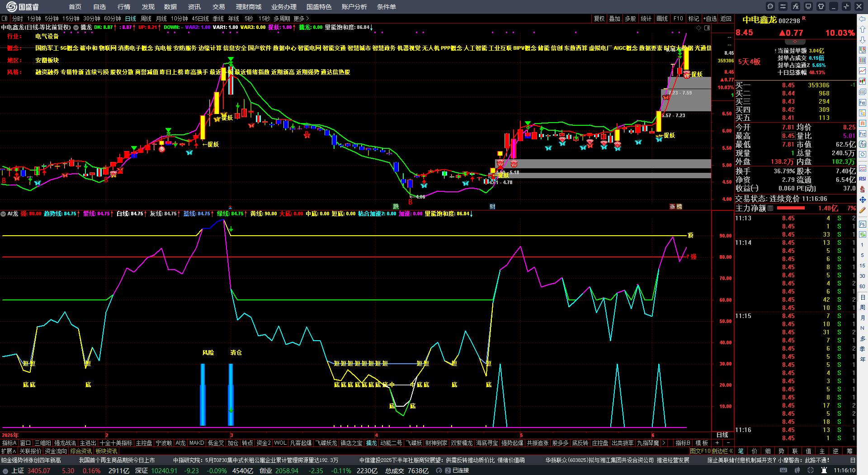The height and width of the screenshot is (475, 868).
Task: Click the chess rook icon in status bar
Action: pyautogui.click(x=824, y=470)
